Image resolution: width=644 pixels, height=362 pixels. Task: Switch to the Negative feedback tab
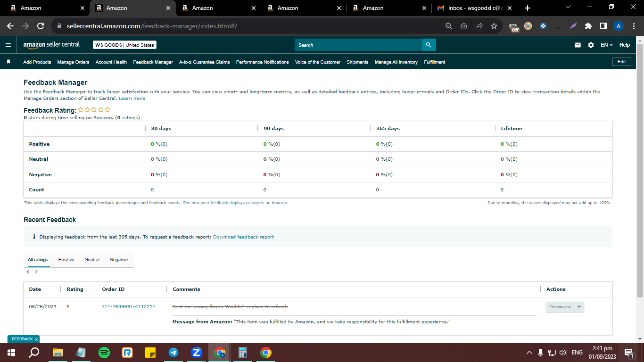click(x=119, y=260)
